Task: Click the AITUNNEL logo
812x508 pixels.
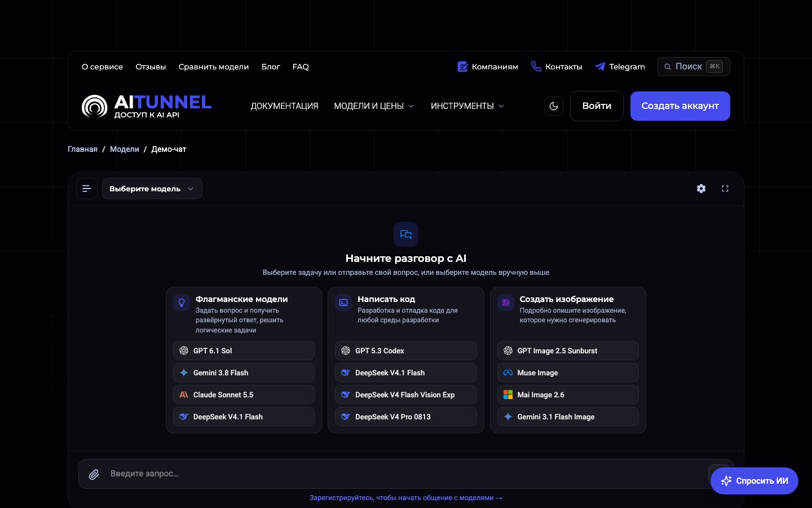Action: click(147, 106)
